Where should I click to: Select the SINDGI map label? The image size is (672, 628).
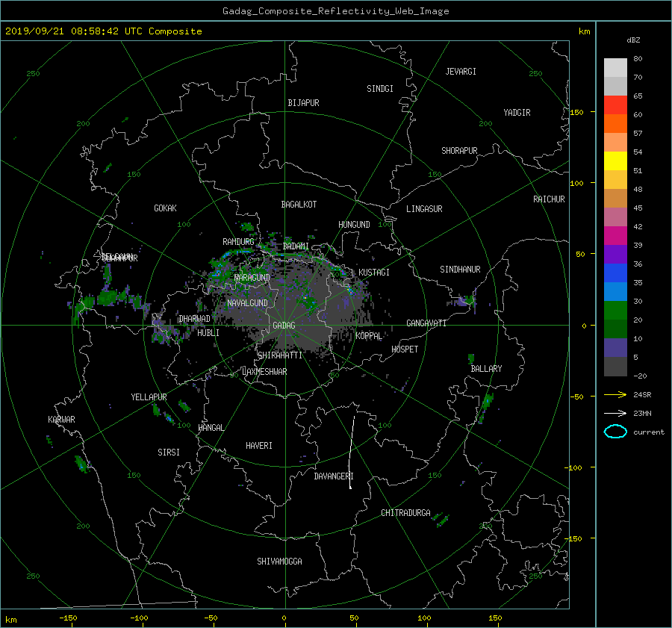coord(380,89)
